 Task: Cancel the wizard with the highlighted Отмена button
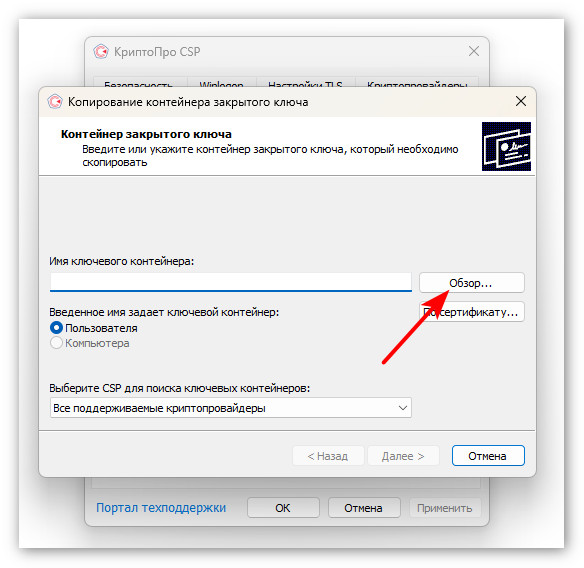pyautogui.click(x=488, y=456)
